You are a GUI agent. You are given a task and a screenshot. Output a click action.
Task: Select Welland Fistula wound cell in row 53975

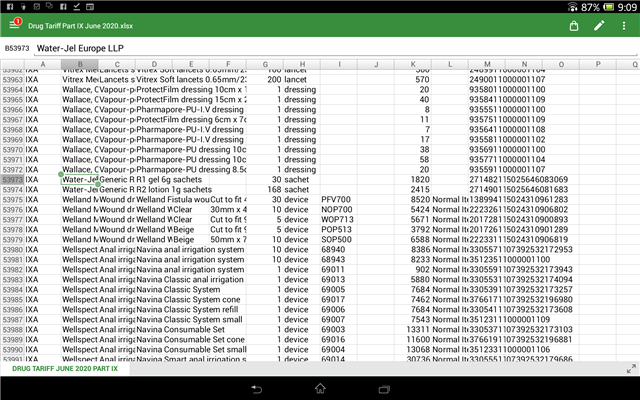(172, 200)
